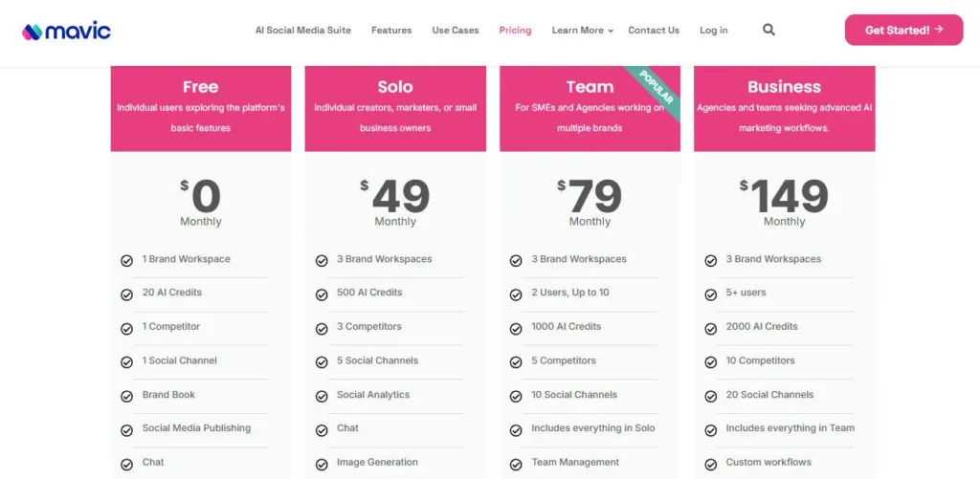The height and width of the screenshot is (479, 980).
Task: Open the Contact Us link
Action: (x=654, y=31)
